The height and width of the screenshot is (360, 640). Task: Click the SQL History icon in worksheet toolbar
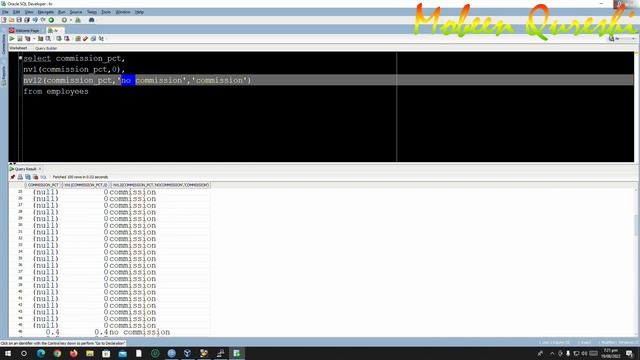point(93,39)
